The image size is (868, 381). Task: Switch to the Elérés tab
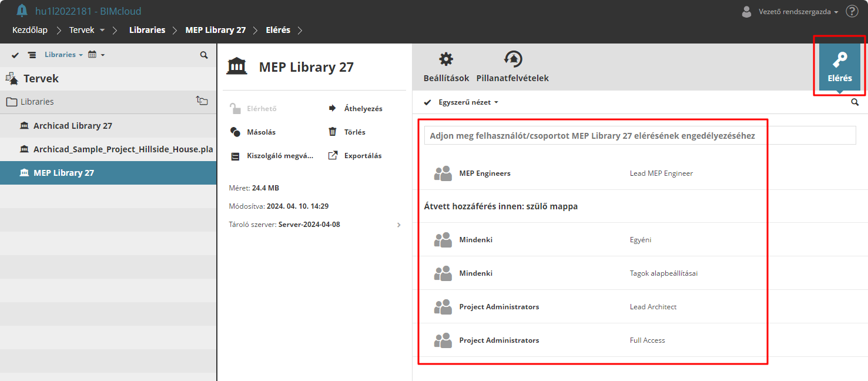click(839, 68)
